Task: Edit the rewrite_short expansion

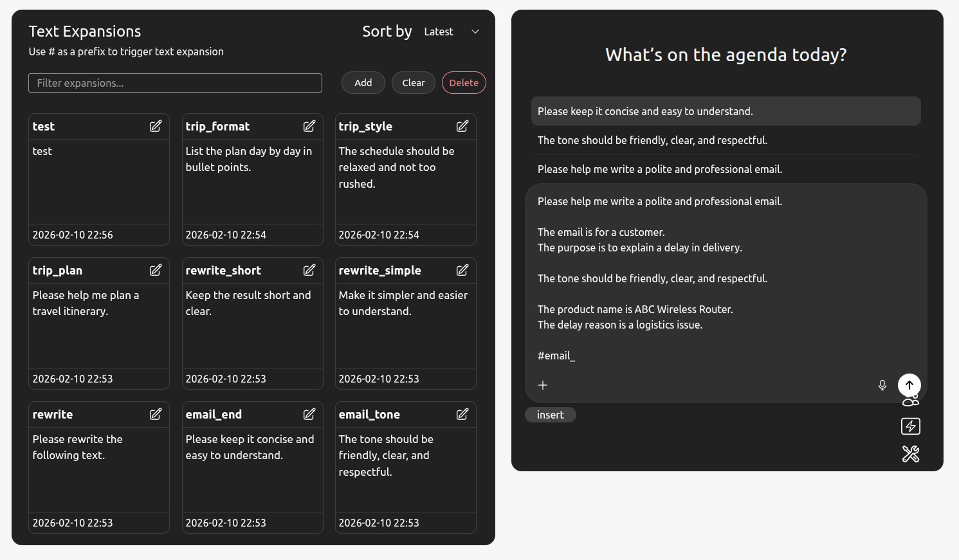Action: (x=309, y=270)
